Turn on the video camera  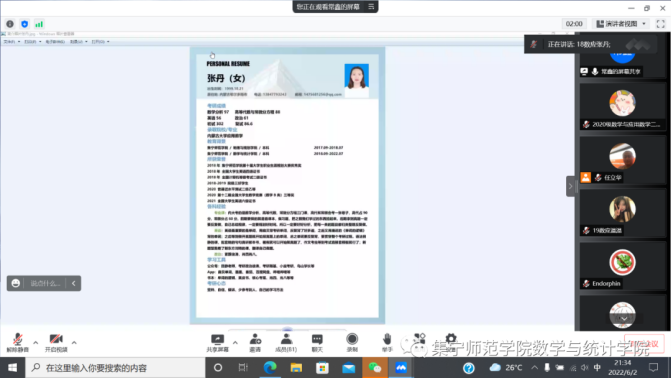[x=56, y=343]
